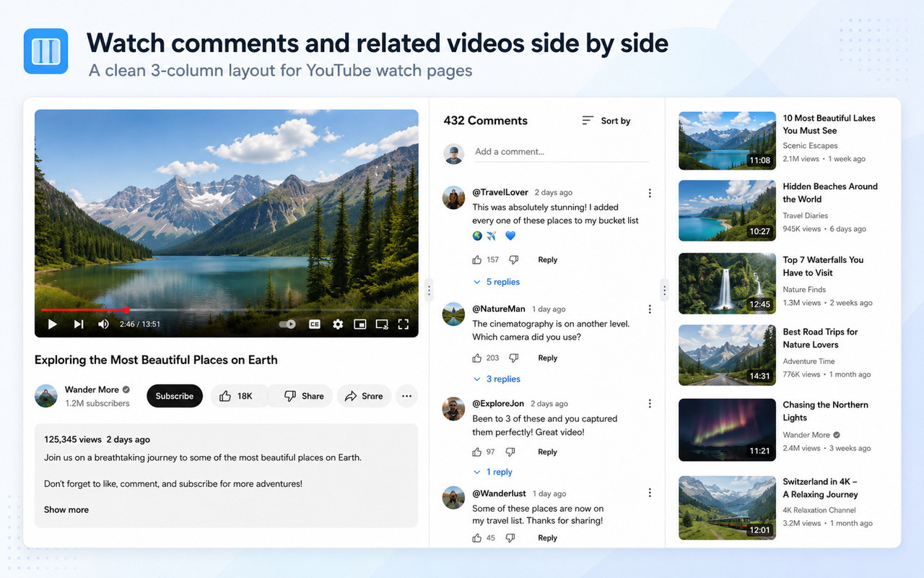Click the Travel Diaries channel name
The height and width of the screenshot is (578, 924).
pos(805,215)
